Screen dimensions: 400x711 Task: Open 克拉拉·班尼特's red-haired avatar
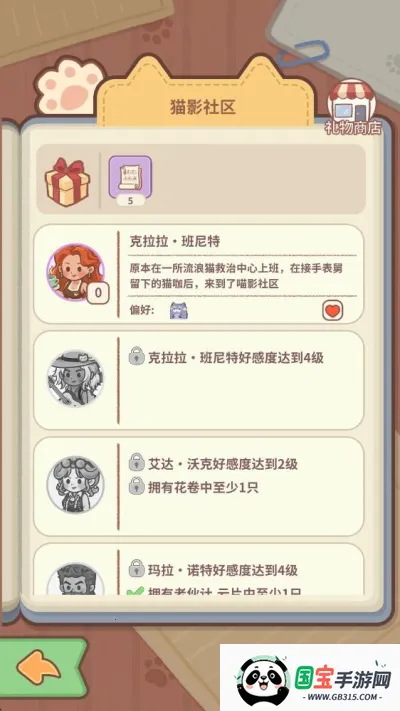[x=75, y=272]
